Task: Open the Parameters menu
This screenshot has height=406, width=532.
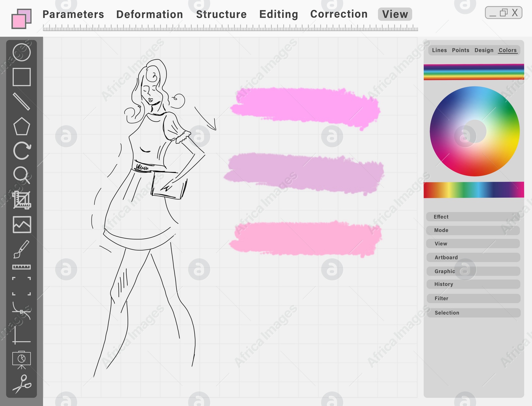Action: [x=73, y=14]
